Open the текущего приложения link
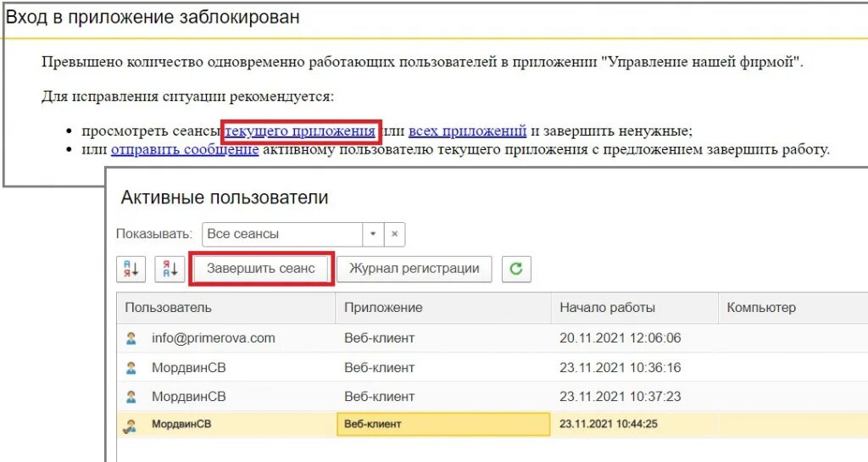The image size is (868, 462). click(x=300, y=131)
